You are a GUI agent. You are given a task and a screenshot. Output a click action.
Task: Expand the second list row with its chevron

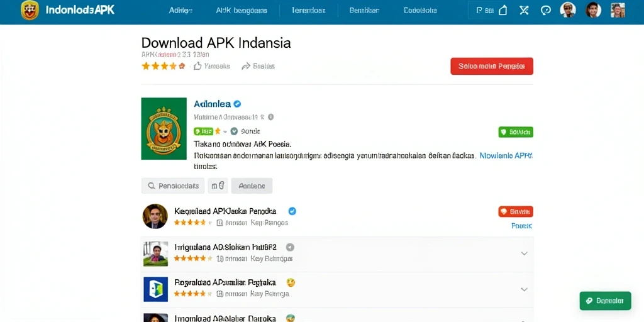tap(524, 253)
